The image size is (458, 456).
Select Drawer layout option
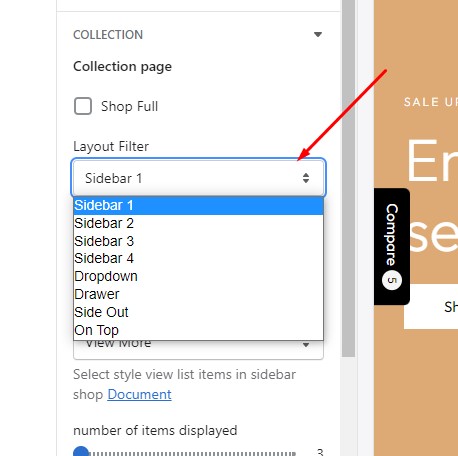tap(198, 294)
